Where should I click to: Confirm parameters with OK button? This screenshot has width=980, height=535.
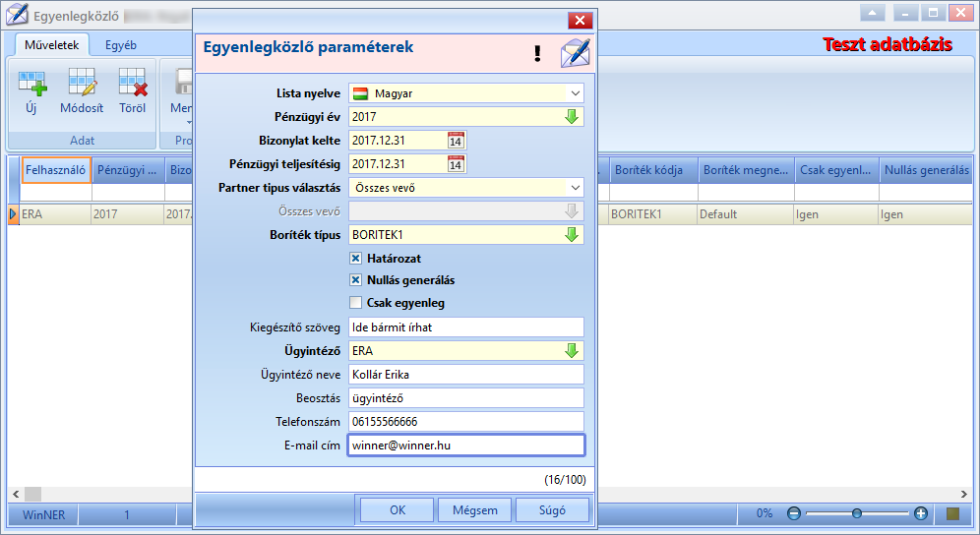coord(398,510)
